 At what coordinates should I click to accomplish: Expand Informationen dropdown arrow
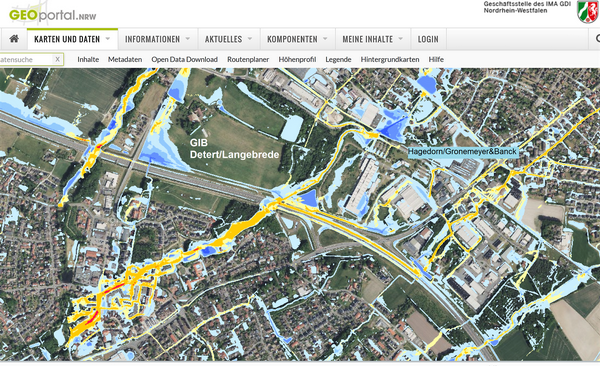188,39
